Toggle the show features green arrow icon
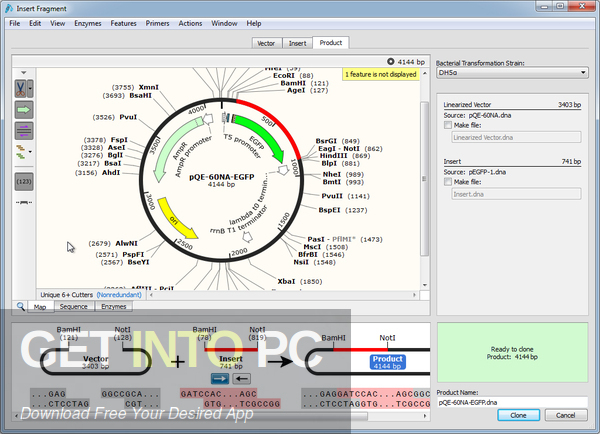 click(x=24, y=110)
